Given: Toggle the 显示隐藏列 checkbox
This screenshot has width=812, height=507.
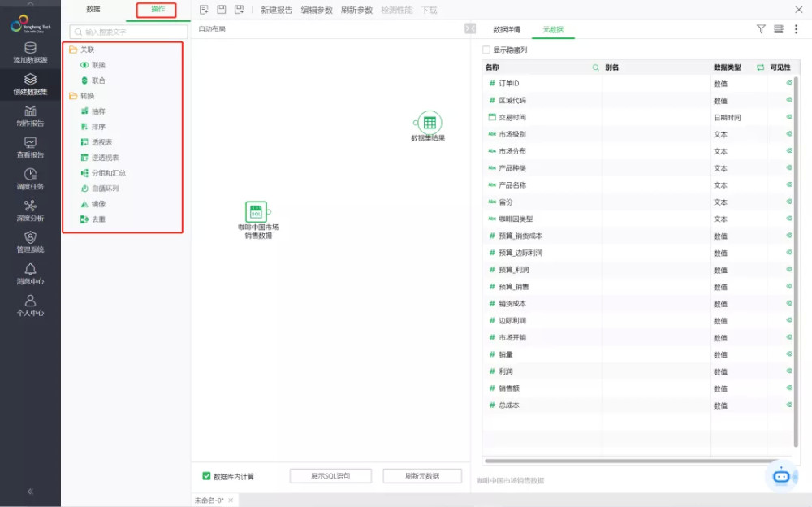Looking at the screenshot, I should [486, 50].
